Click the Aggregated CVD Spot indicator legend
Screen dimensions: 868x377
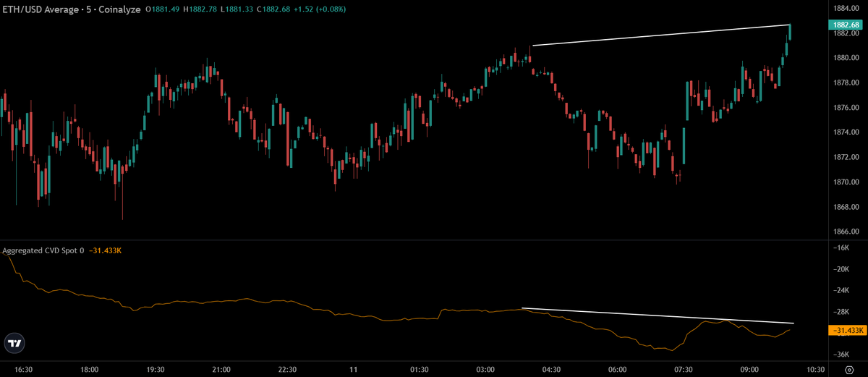pyautogui.click(x=43, y=250)
